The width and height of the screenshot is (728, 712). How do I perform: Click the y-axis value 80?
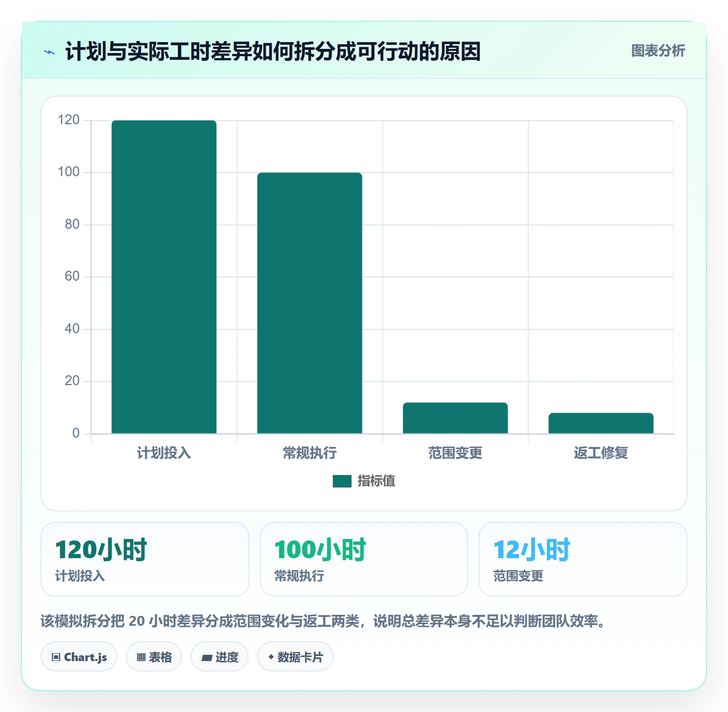tap(72, 225)
